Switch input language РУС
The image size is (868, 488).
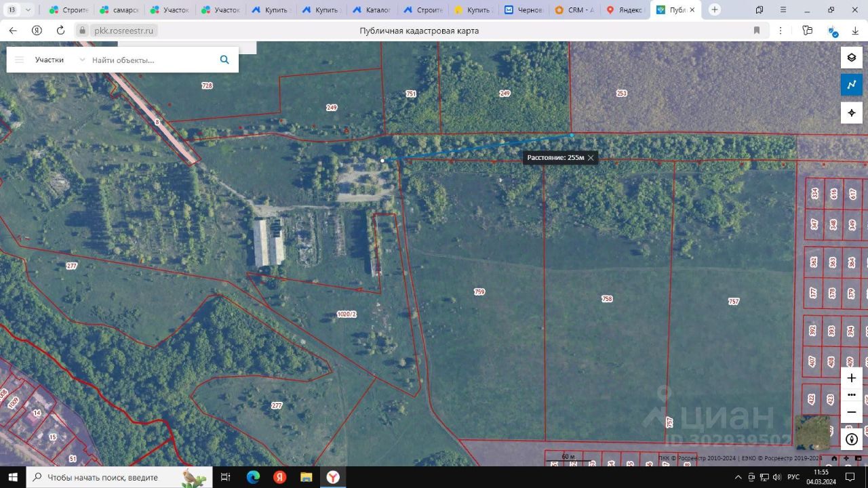pos(793,477)
